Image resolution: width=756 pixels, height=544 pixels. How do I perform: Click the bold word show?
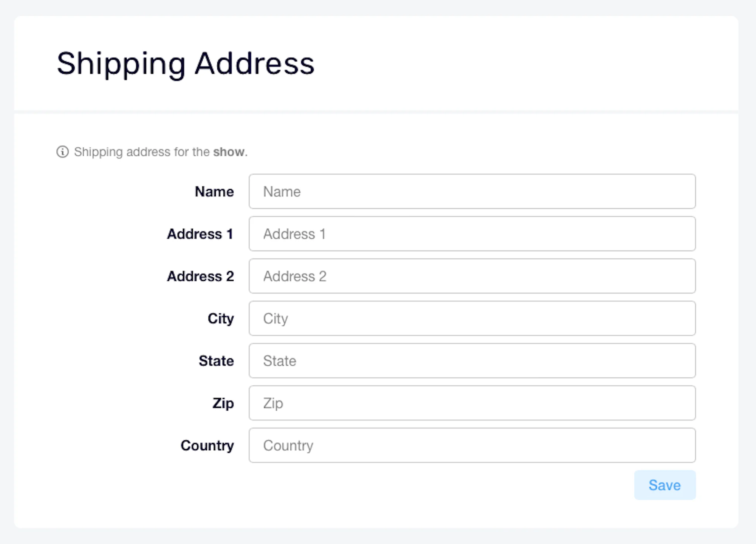click(x=229, y=152)
